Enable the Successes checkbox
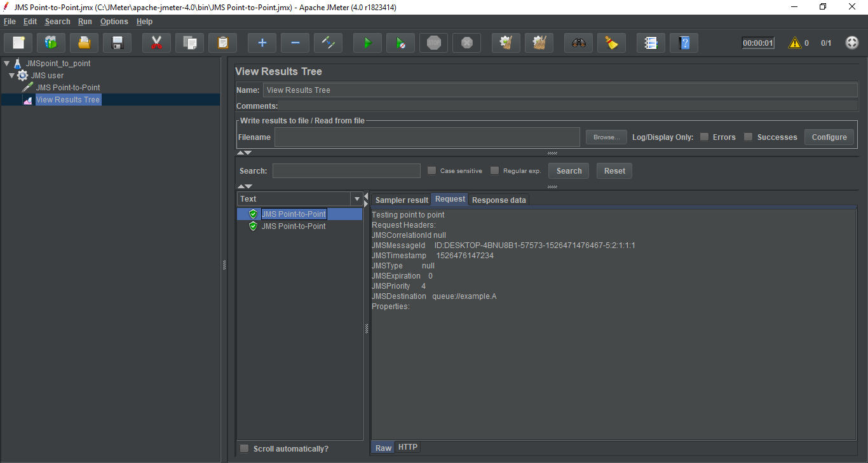The height and width of the screenshot is (463, 868). click(749, 137)
